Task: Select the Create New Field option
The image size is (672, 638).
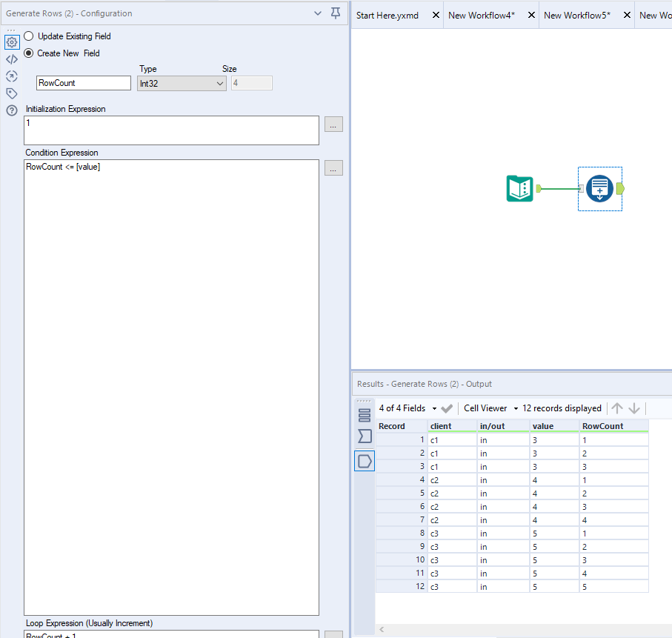Action: (x=29, y=53)
